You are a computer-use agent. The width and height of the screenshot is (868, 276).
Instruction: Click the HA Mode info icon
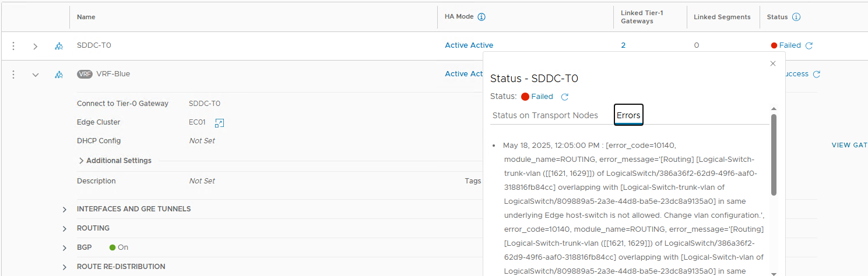(482, 17)
